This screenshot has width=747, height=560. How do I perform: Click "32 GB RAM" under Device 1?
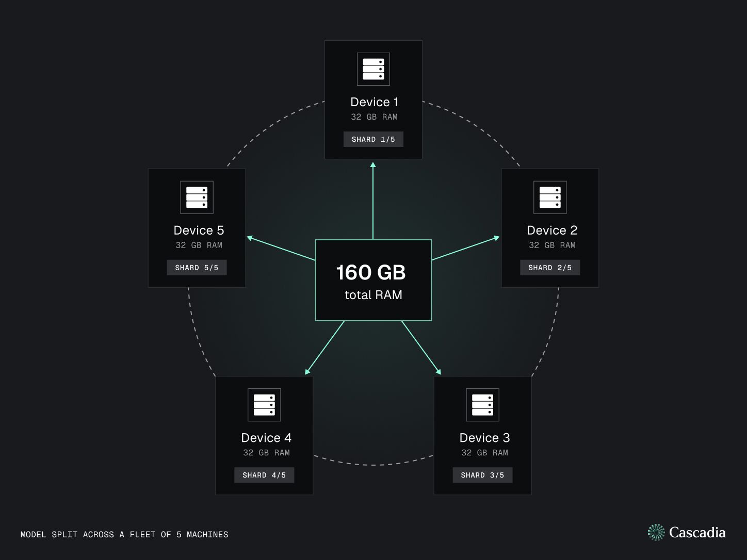pyautogui.click(x=374, y=117)
